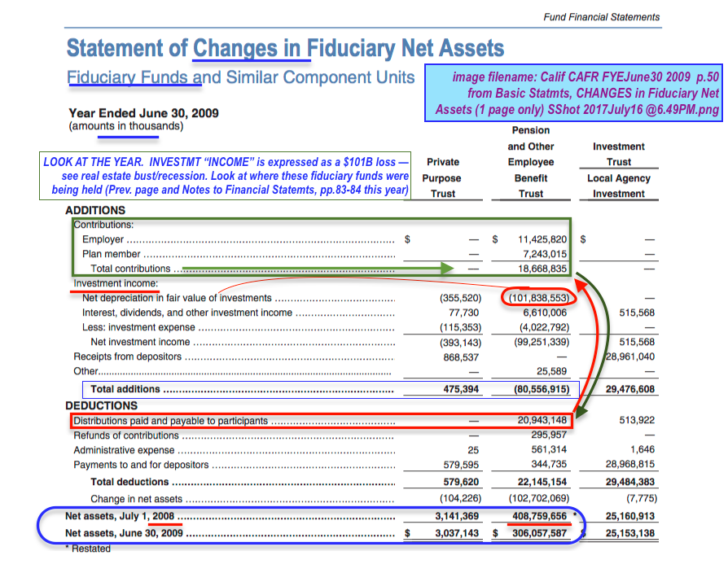Select the underlined 'Fiduciary Funds' subtitle text
728x573 pixels.
(x=134, y=78)
